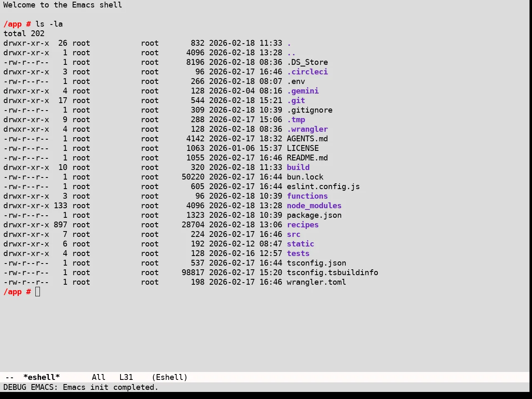Click the 50220 size of bun.lock row
The image size is (532, 399).
pyautogui.click(x=193, y=177)
